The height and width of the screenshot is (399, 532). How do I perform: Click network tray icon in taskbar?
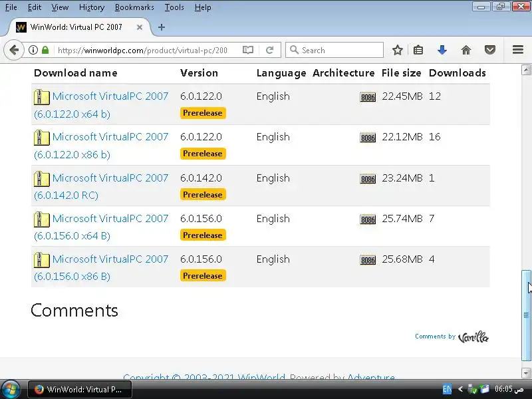point(472,389)
